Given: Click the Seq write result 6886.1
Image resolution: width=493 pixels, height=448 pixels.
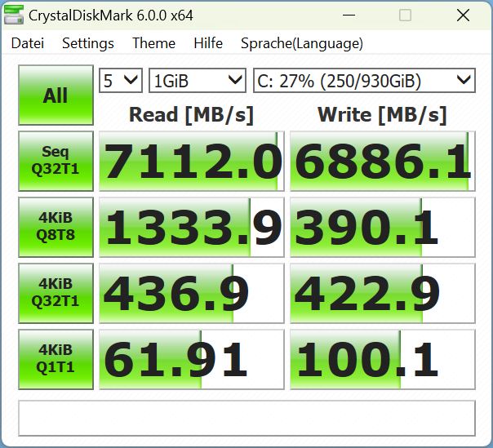Looking at the screenshot, I should (383, 162).
